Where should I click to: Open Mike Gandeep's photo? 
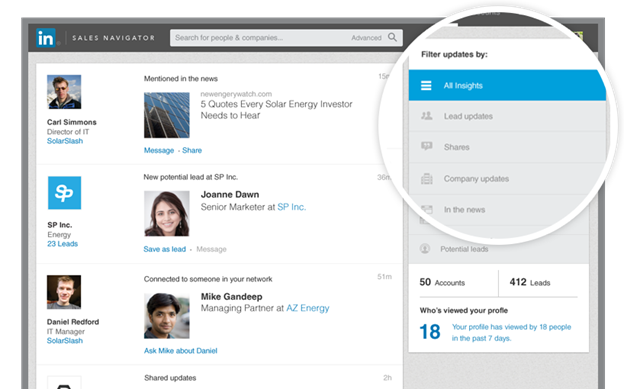click(x=167, y=316)
